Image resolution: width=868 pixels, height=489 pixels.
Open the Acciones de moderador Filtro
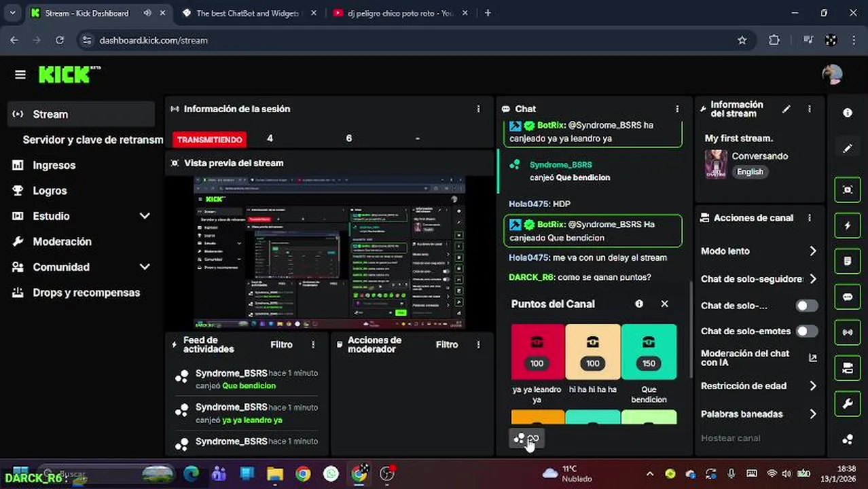[x=447, y=345]
